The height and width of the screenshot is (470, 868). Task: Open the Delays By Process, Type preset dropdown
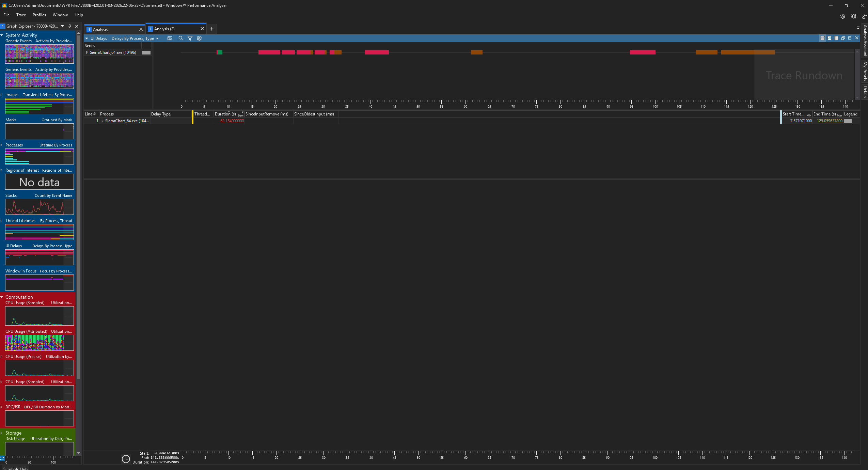point(157,38)
